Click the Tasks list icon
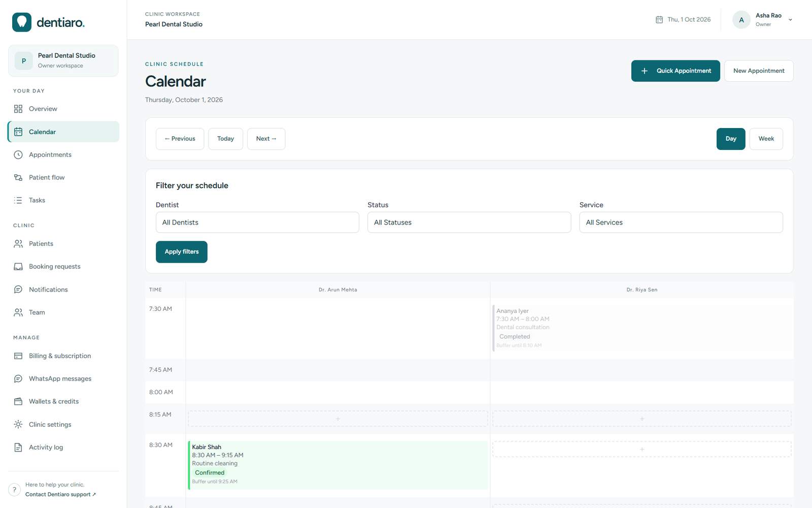This screenshot has width=812, height=508. point(18,200)
